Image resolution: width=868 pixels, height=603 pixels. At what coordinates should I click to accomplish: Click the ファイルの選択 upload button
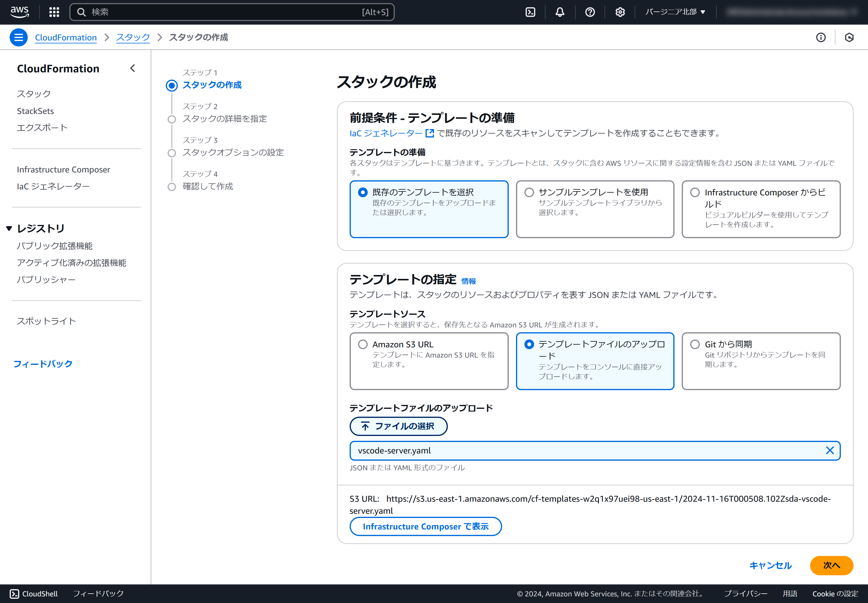coord(398,426)
